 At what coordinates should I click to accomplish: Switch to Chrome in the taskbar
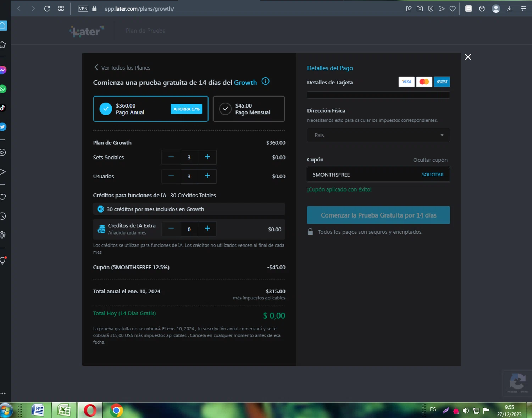pyautogui.click(x=116, y=411)
